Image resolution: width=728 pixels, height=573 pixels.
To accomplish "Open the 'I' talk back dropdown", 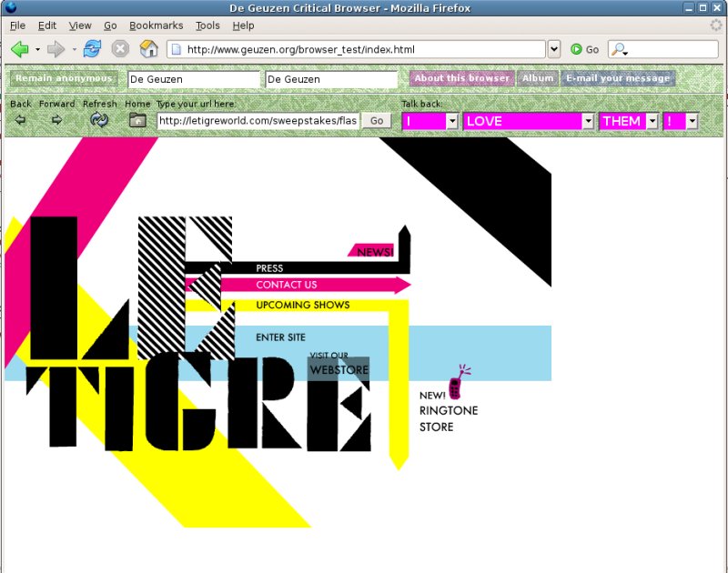I will [x=452, y=122].
